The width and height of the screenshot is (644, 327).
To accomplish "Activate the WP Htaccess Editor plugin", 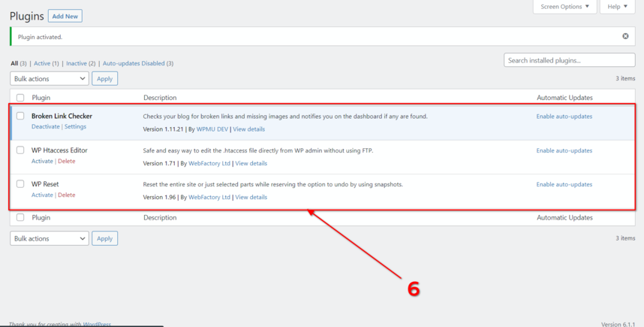I will 42,161.
